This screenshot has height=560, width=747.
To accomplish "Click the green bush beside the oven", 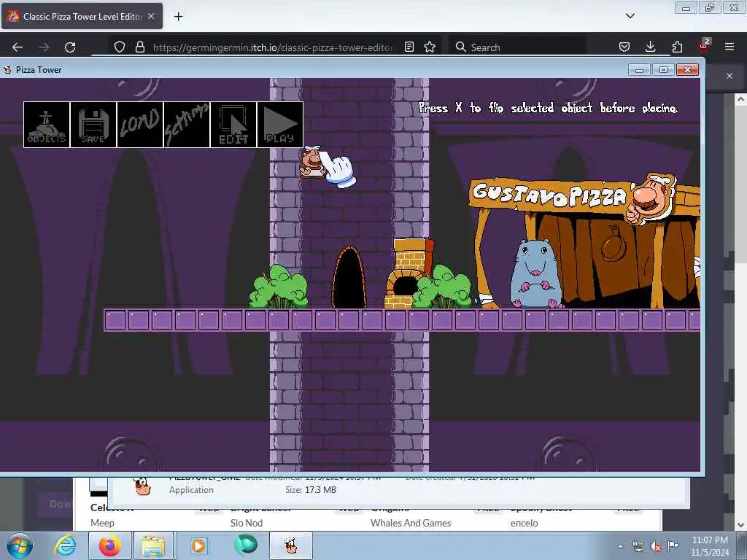I will (x=443, y=287).
